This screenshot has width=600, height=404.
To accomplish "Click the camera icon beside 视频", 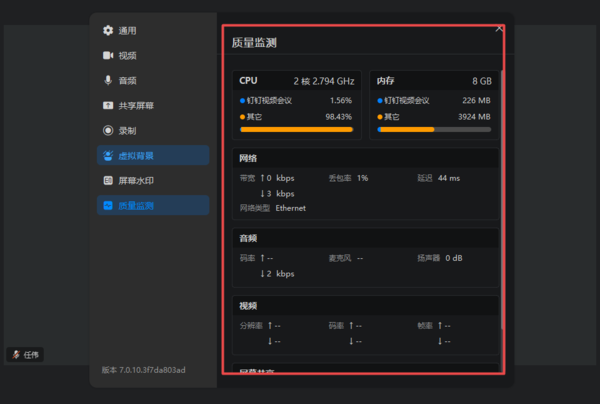I will point(108,55).
